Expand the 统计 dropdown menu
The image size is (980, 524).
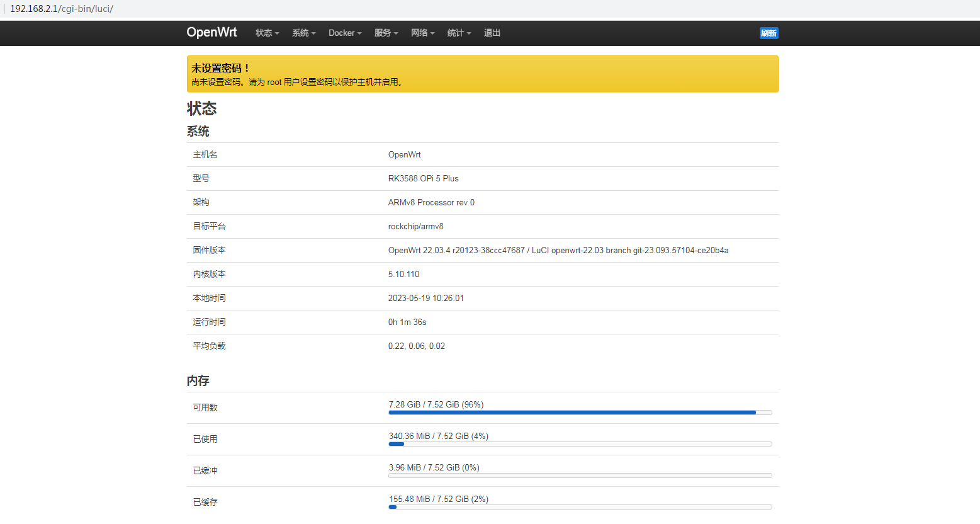[x=459, y=33]
